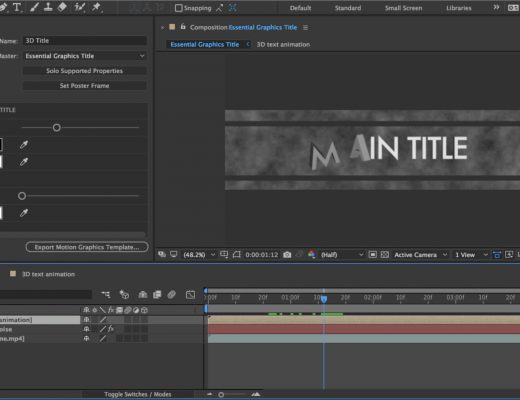Toggle Region of Interest

[373, 255]
